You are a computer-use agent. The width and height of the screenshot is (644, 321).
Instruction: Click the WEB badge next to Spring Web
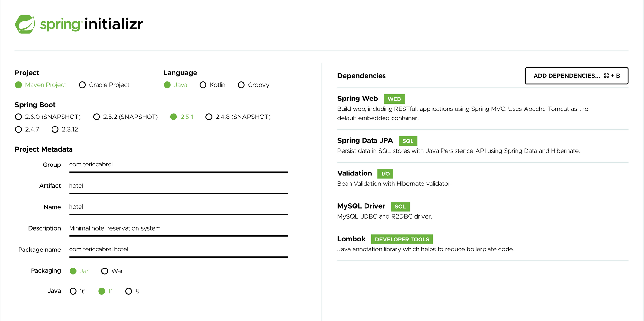coord(394,99)
